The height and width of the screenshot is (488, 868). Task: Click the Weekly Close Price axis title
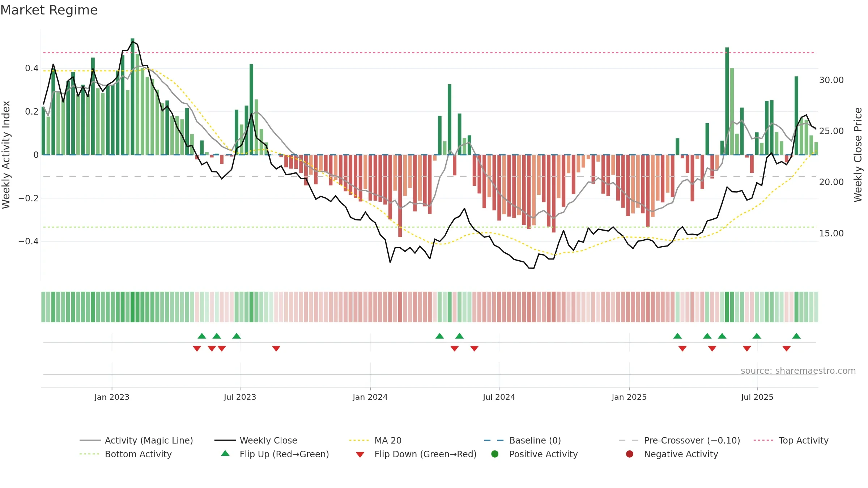858,155
